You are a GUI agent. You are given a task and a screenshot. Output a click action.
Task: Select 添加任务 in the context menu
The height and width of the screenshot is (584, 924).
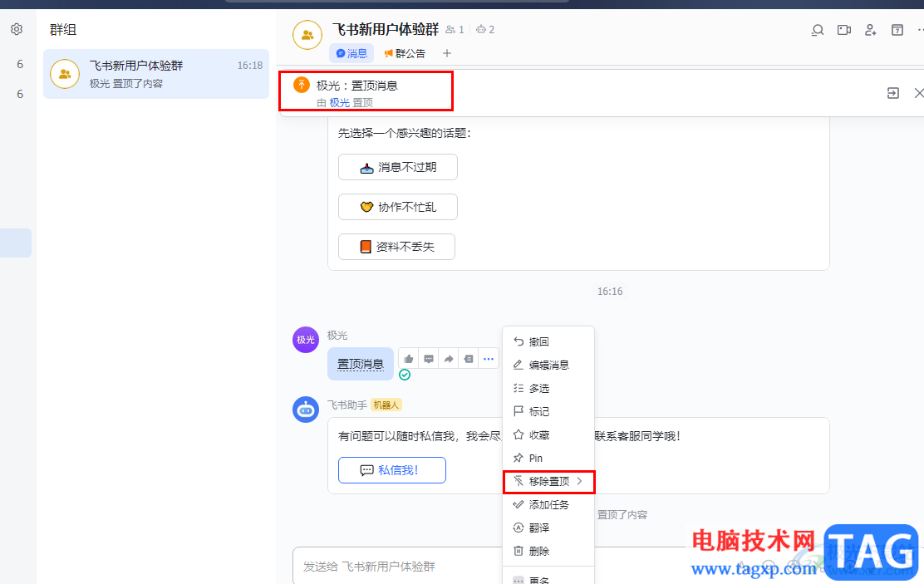pos(548,504)
